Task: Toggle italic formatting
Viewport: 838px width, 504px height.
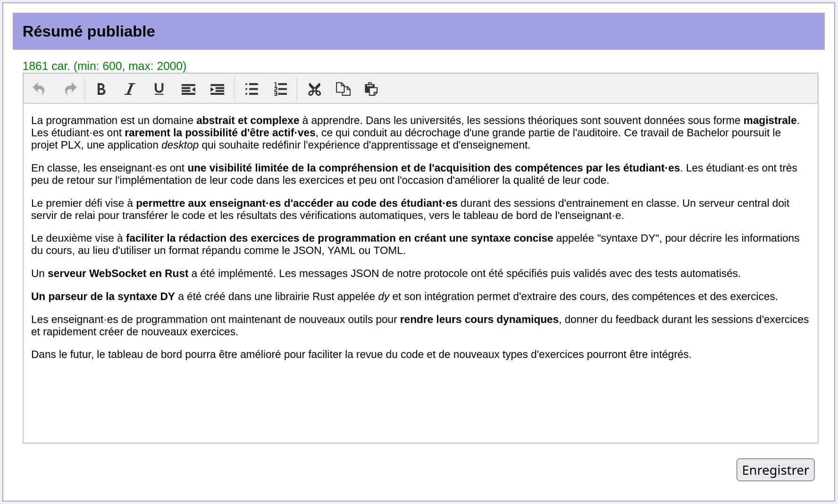Action: (130, 89)
